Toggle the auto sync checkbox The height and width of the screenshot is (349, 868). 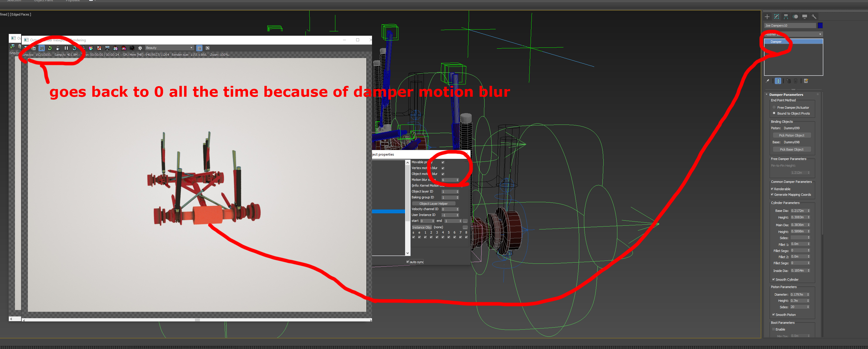[x=408, y=262]
